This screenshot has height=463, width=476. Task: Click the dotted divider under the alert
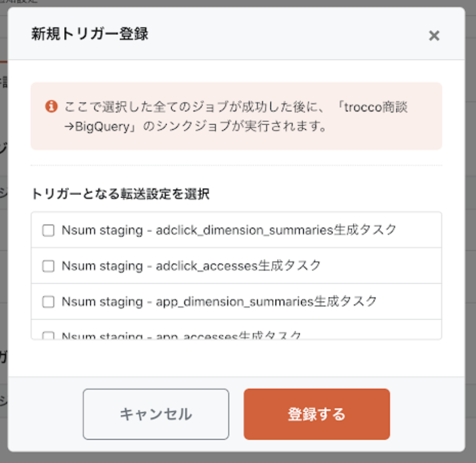click(236, 166)
